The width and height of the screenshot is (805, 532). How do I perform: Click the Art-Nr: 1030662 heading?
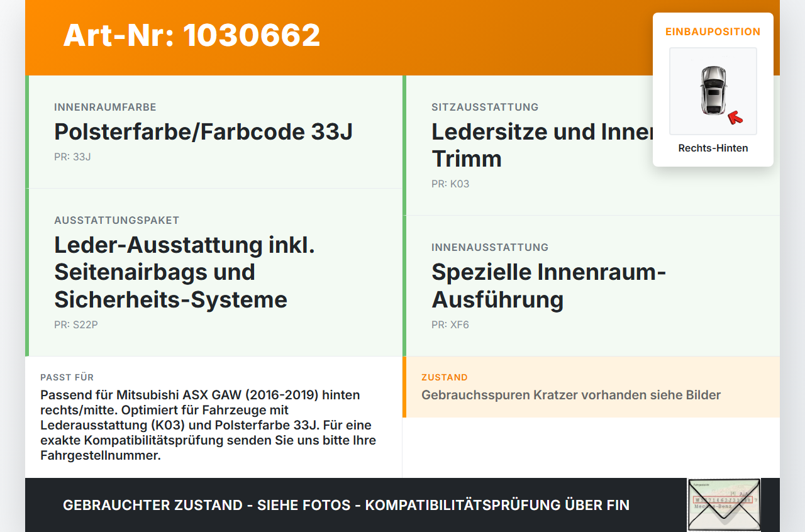[192, 35]
